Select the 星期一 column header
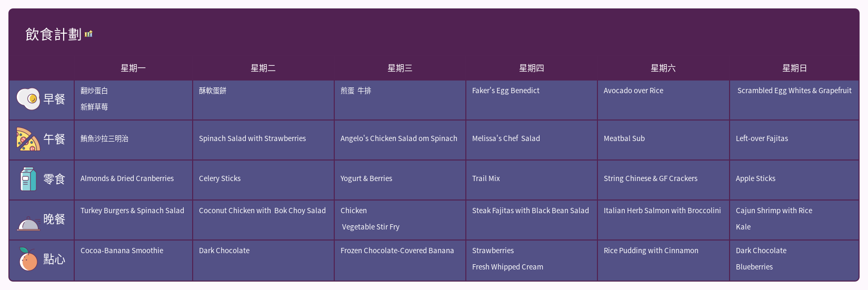 133,68
